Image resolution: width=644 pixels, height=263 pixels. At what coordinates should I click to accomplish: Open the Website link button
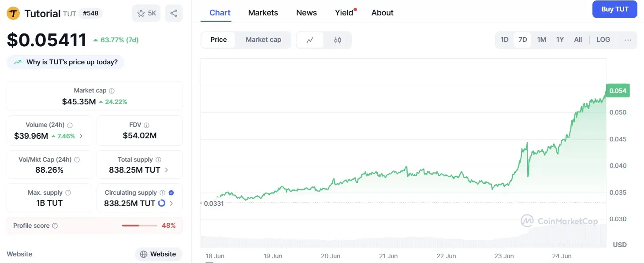click(x=158, y=254)
